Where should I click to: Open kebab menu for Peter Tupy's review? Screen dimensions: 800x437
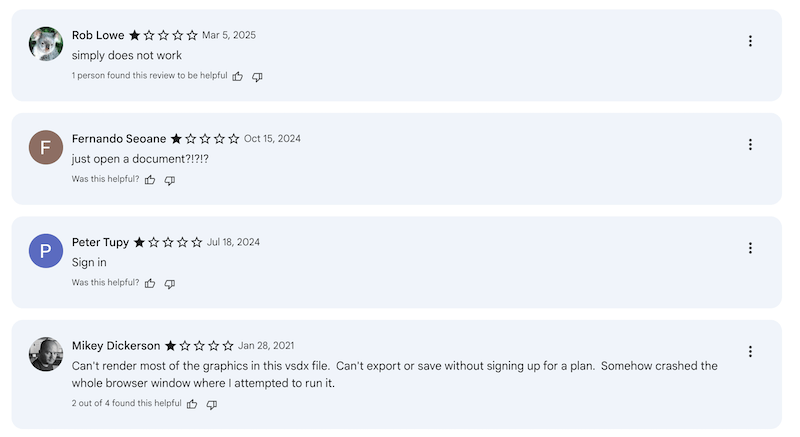(750, 248)
